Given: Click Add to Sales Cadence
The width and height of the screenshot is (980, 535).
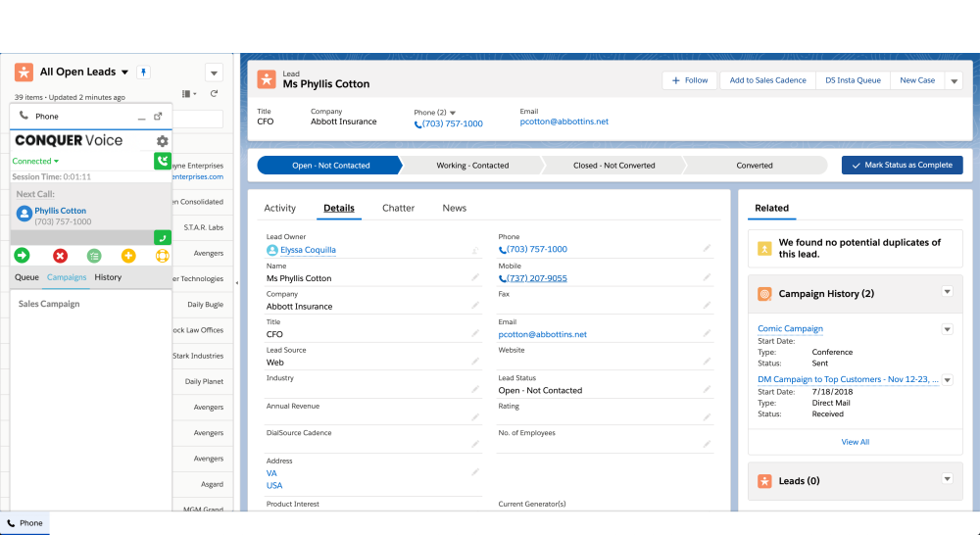Looking at the screenshot, I should click(x=767, y=80).
